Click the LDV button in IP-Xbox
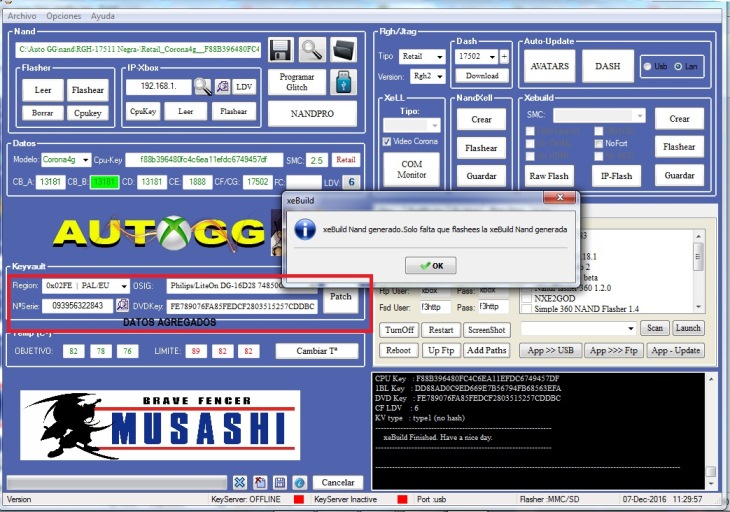 point(244,87)
